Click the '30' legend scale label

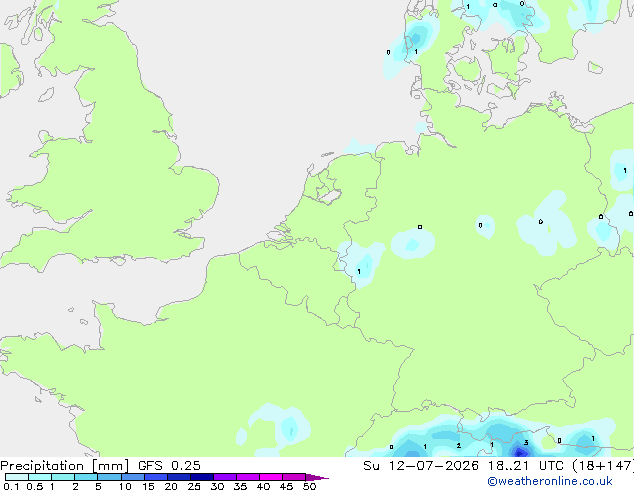pyautogui.click(x=217, y=486)
